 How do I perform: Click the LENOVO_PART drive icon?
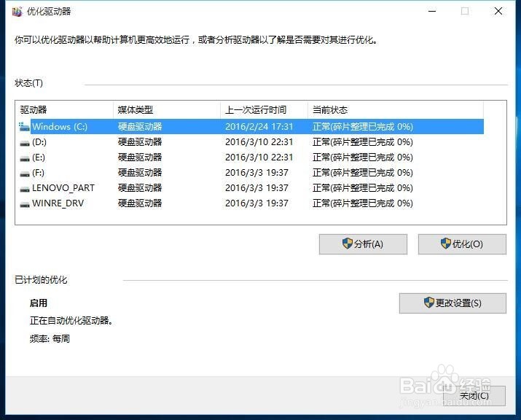(x=25, y=189)
